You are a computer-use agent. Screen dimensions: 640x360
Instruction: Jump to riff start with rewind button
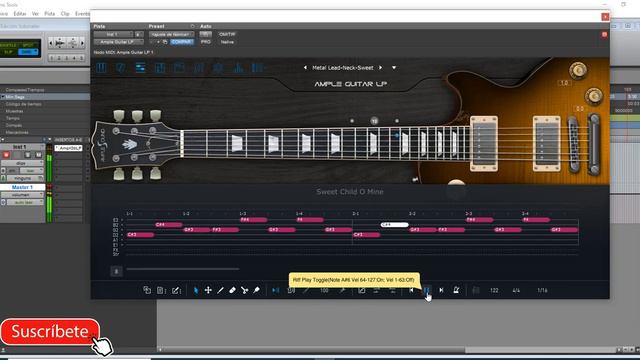click(411, 290)
